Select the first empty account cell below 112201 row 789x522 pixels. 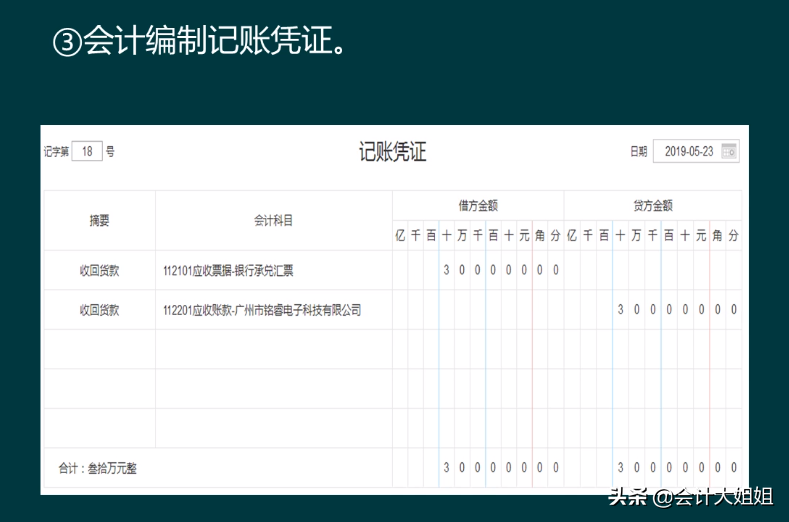click(274, 349)
